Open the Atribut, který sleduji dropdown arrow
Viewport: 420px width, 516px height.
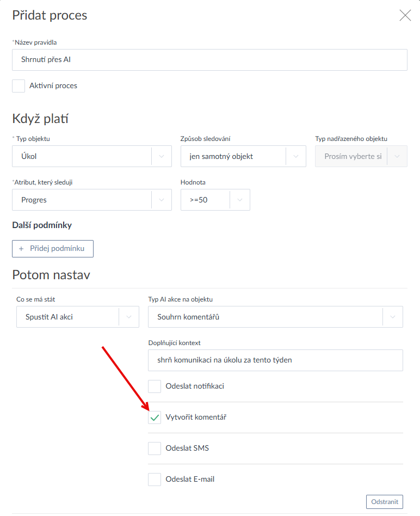[x=162, y=200]
